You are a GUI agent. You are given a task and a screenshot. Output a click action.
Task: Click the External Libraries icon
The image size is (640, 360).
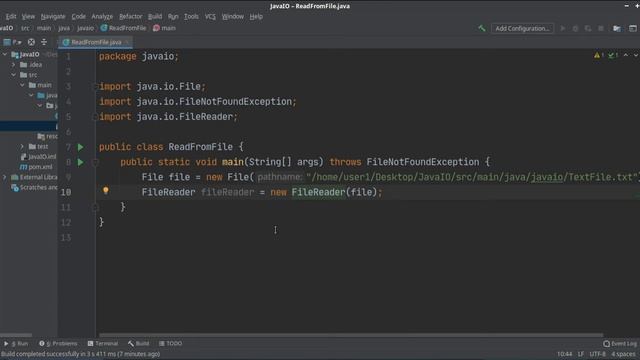[15, 177]
